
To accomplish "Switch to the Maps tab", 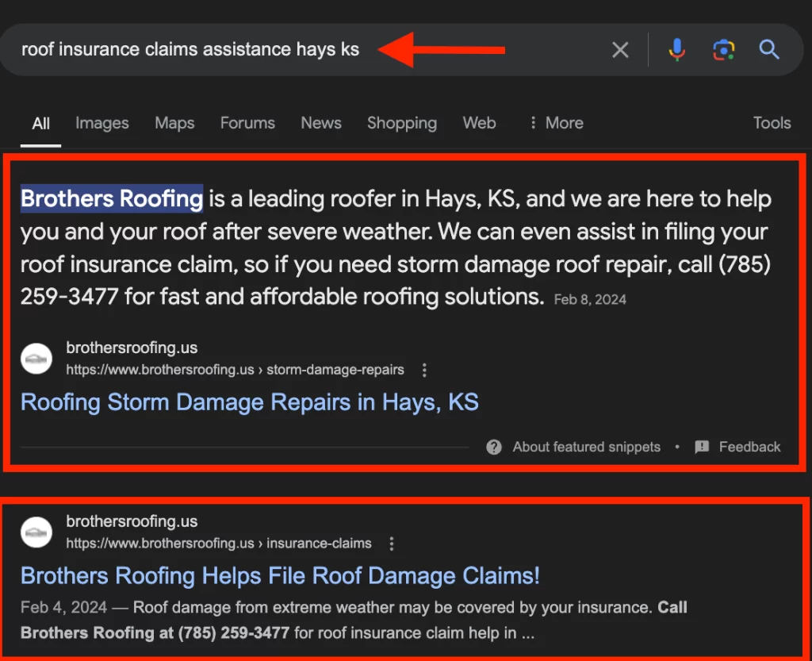I will [x=174, y=123].
